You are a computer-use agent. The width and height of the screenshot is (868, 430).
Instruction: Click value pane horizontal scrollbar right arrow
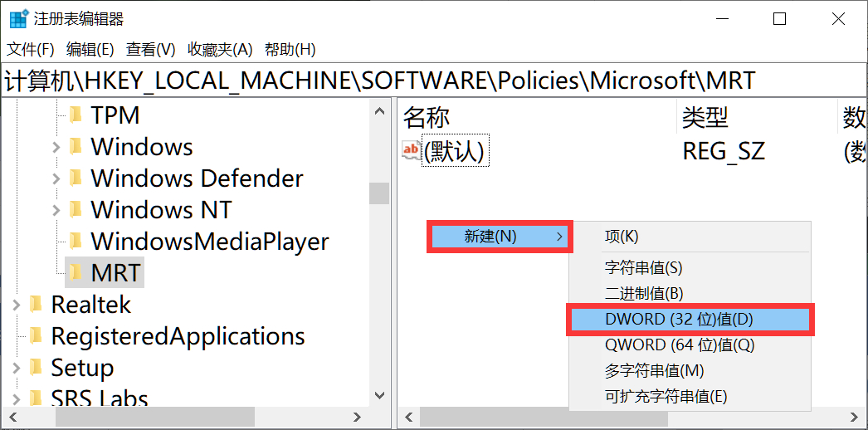point(856,417)
